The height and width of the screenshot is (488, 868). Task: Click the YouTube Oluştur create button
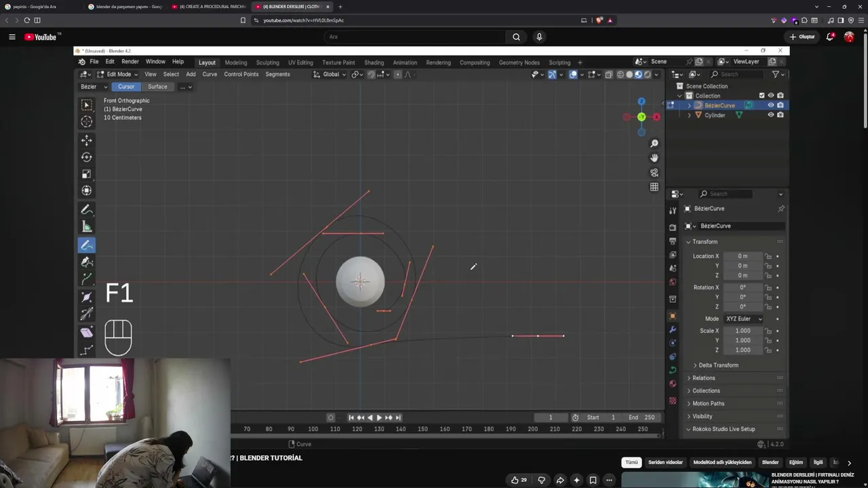point(802,37)
